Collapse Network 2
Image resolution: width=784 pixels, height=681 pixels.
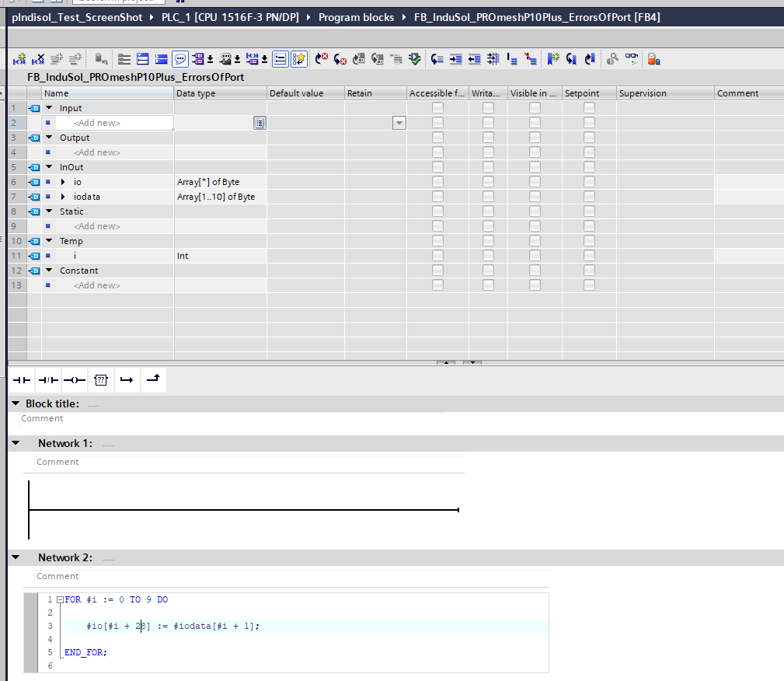[16, 557]
